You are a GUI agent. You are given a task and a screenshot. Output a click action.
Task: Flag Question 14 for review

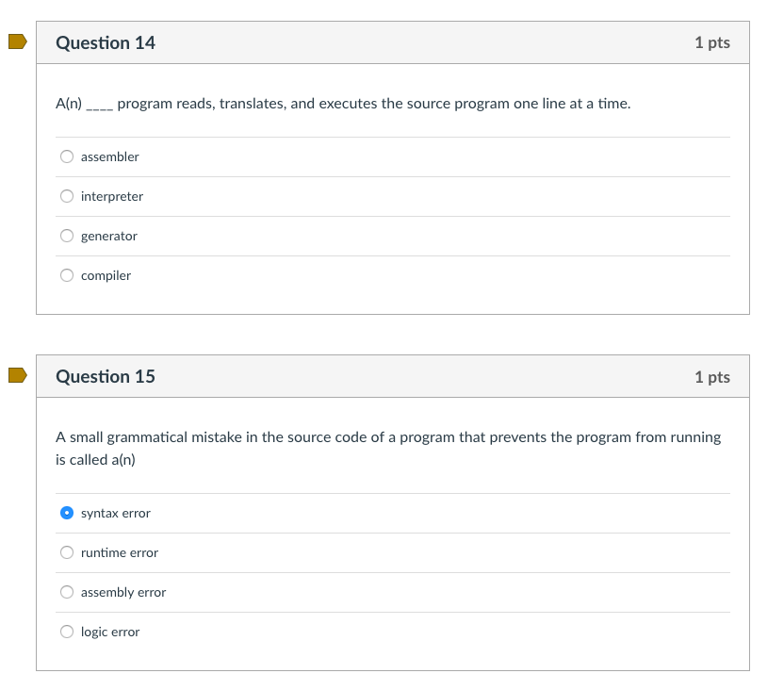coord(17,41)
